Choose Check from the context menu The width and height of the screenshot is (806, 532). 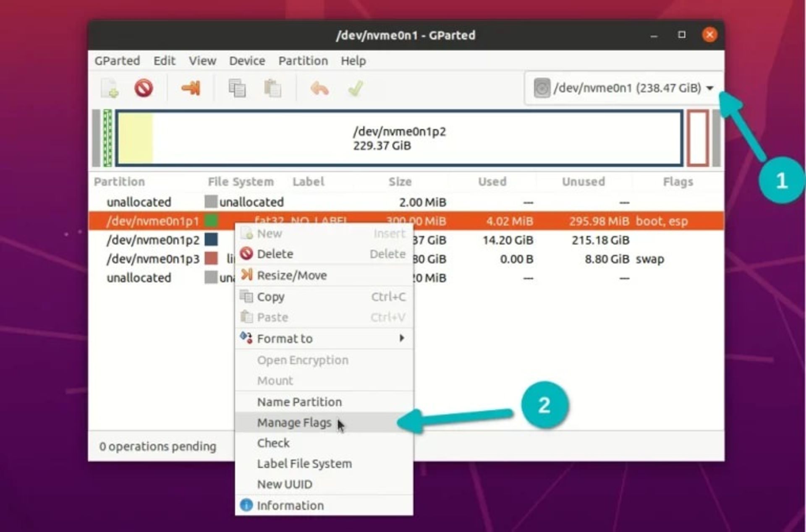[x=324, y=443]
